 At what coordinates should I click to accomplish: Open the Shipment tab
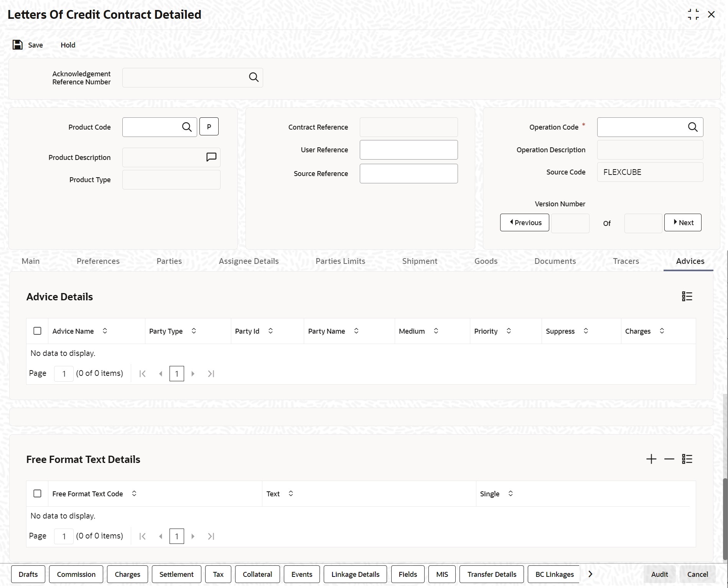420,261
